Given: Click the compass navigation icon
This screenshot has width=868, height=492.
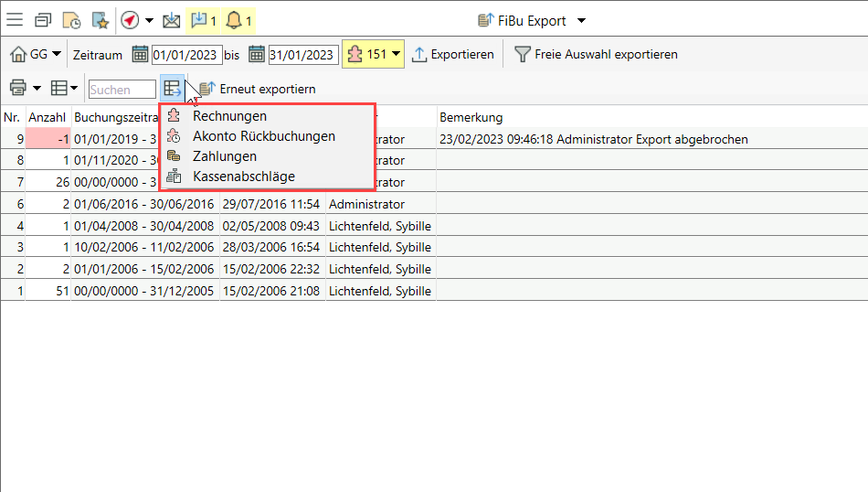Looking at the screenshot, I should point(129,20).
